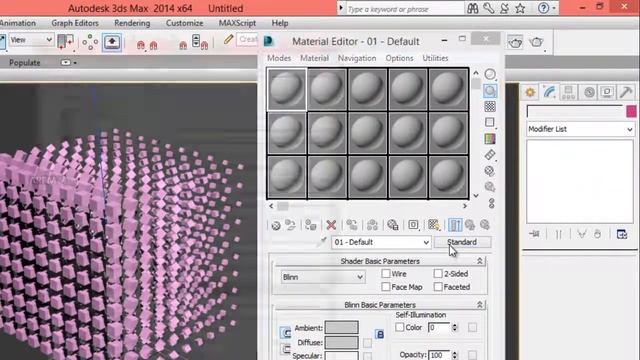Open the Utilities hammer panel tab
Image resolution: width=640 pixels, height=360 pixels.
pyautogui.click(x=626, y=93)
